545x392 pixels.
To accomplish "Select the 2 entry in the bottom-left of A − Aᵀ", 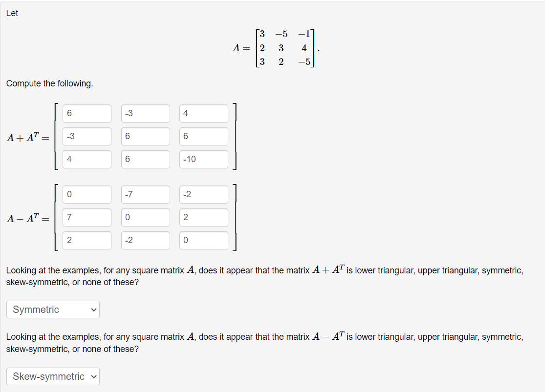I will click(87, 240).
